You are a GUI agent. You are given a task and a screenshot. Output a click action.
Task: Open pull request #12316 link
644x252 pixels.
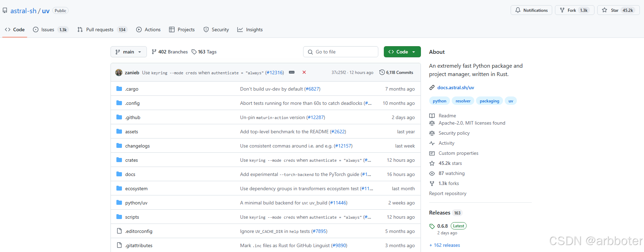pyautogui.click(x=274, y=73)
